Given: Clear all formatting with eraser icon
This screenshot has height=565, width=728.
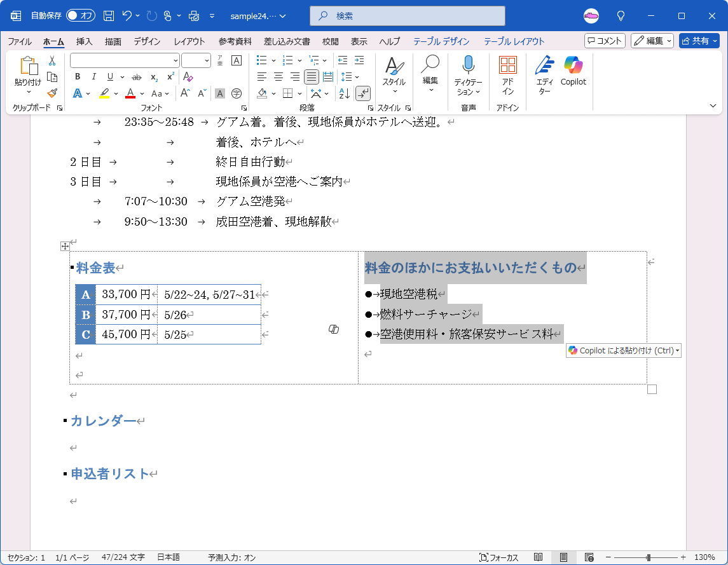Looking at the screenshot, I should pos(188,77).
